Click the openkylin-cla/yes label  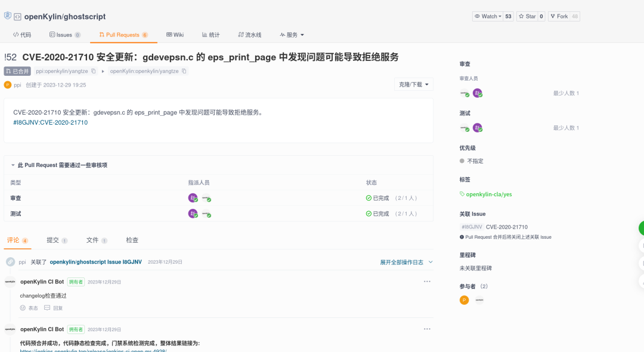click(x=488, y=194)
